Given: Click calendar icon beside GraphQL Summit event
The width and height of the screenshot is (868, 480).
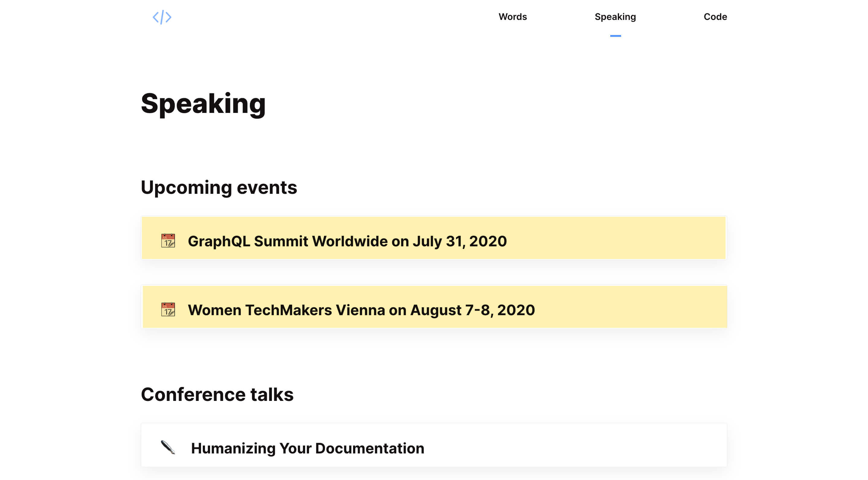Looking at the screenshot, I should pyautogui.click(x=168, y=241).
